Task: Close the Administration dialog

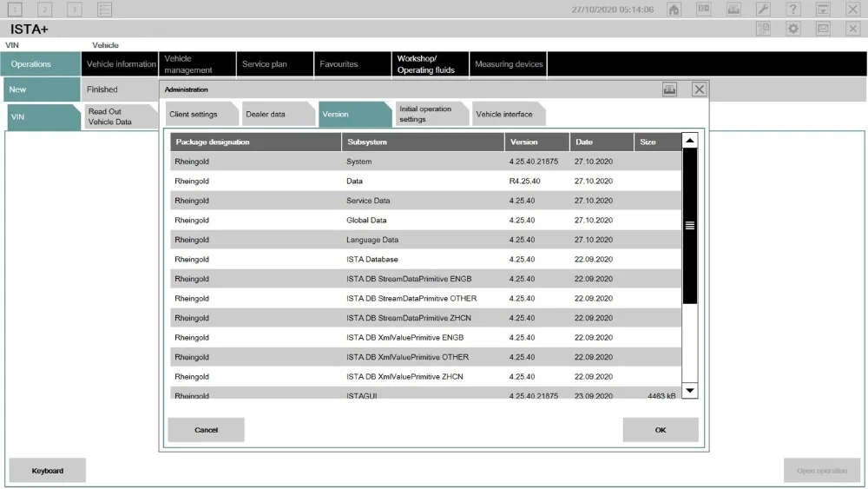Action: [x=699, y=89]
